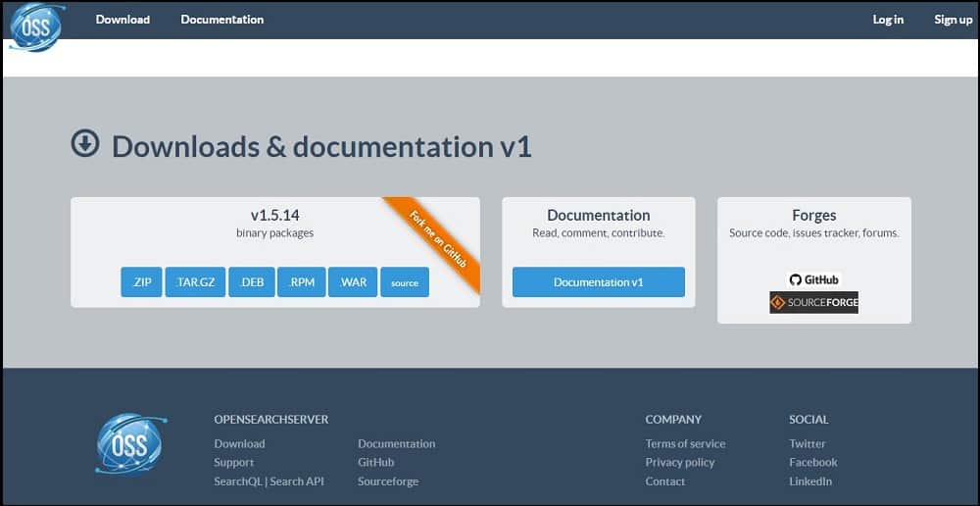Image resolution: width=980 pixels, height=506 pixels.
Task: Open footer Support link
Action: click(234, 462)
